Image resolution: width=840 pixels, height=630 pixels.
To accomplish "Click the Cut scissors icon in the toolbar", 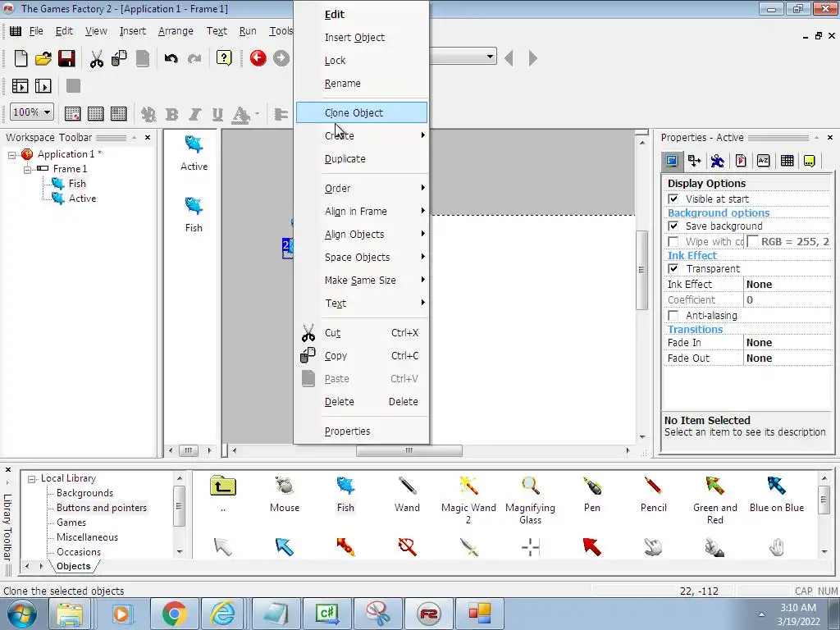I will tap(97, 58).
